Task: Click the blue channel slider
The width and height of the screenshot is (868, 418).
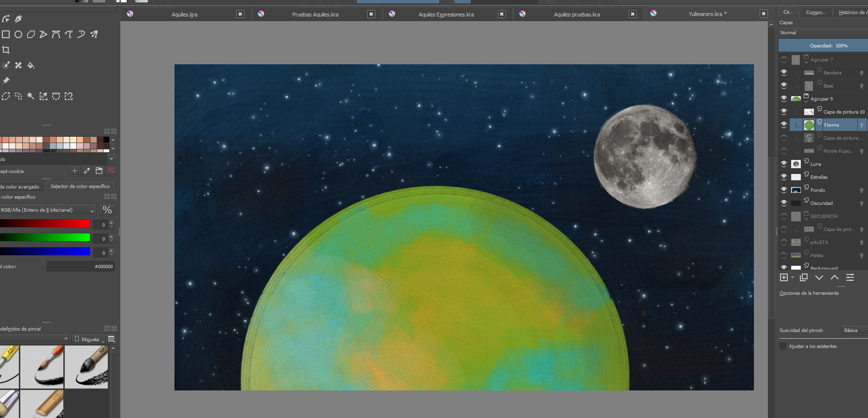Action: [45, 251]
